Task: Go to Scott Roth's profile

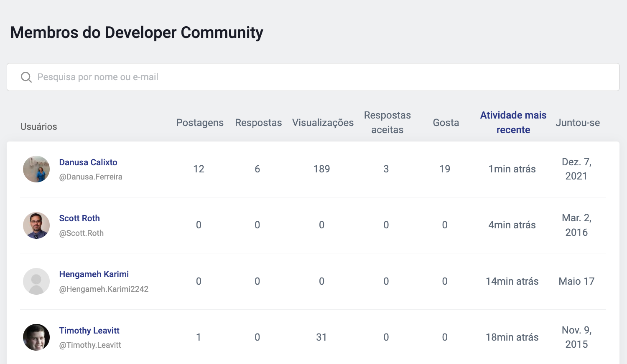Action: pyautogui.click(x=79, y=218)
